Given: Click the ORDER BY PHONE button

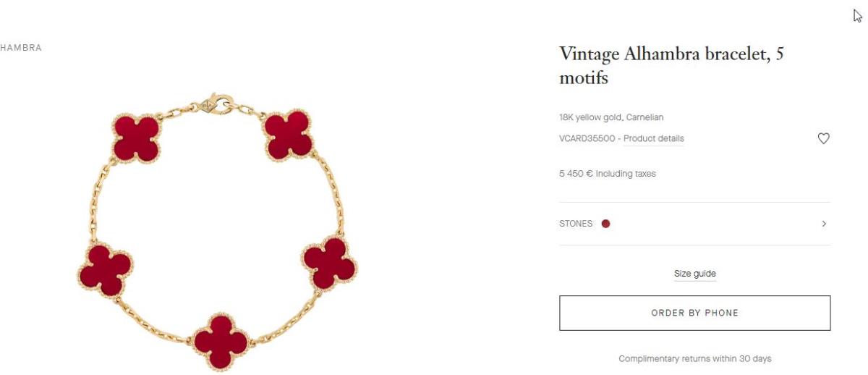Looking at the screenshot, I should (x=695, y=313).
